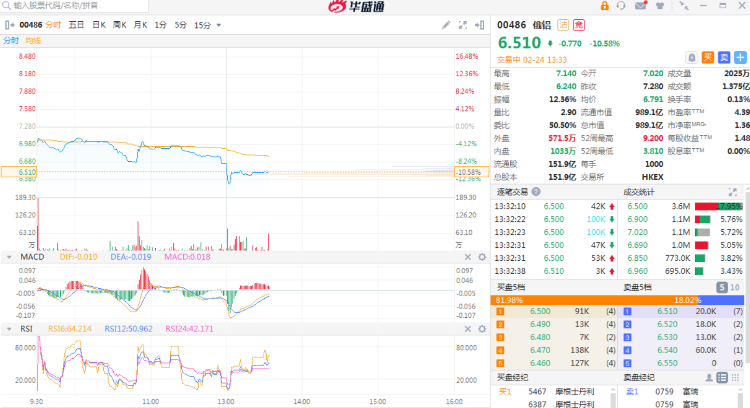Close the MACD indicator panel

pos(468,257)
